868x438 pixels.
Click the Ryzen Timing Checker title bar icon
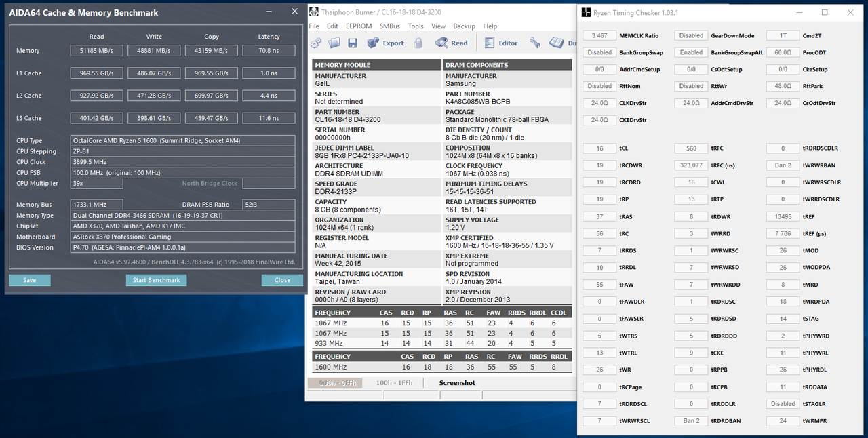(586, 12)
